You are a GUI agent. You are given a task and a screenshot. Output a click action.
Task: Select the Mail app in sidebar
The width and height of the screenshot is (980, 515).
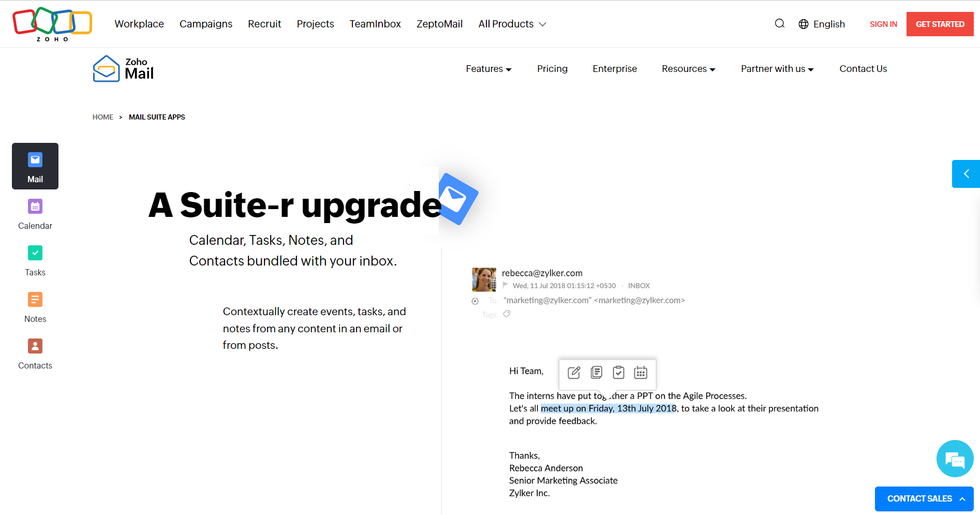point(35,166)
